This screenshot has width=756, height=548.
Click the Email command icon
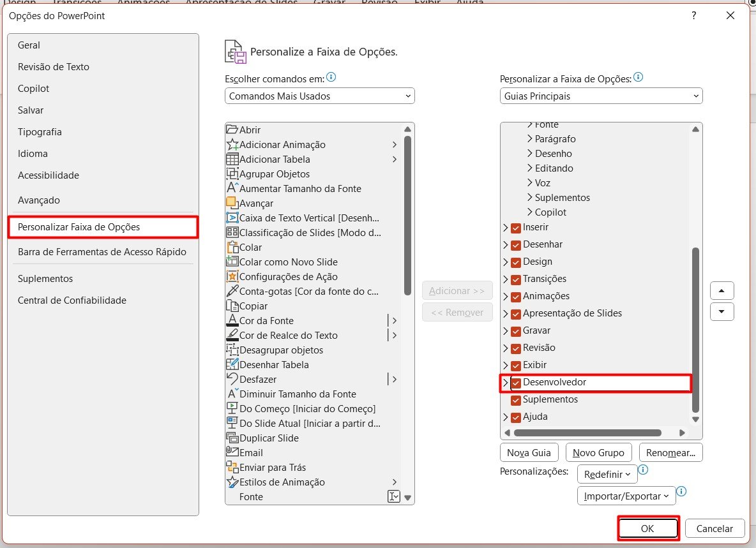point(232,453)
